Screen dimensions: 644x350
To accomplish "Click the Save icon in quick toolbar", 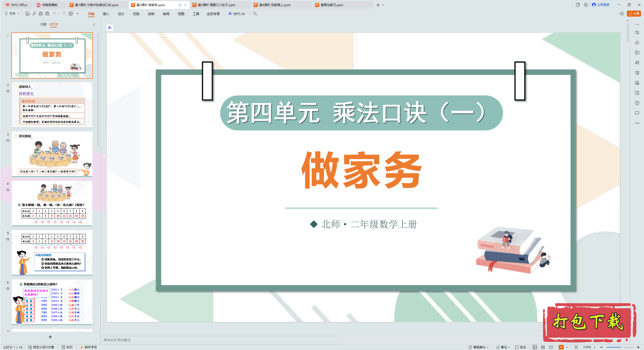I will pos(28,14).
